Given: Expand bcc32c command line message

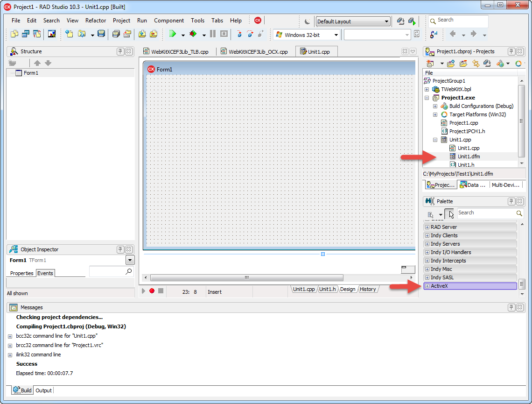Looking at the screenshot, I should click(x=10, y=336).
